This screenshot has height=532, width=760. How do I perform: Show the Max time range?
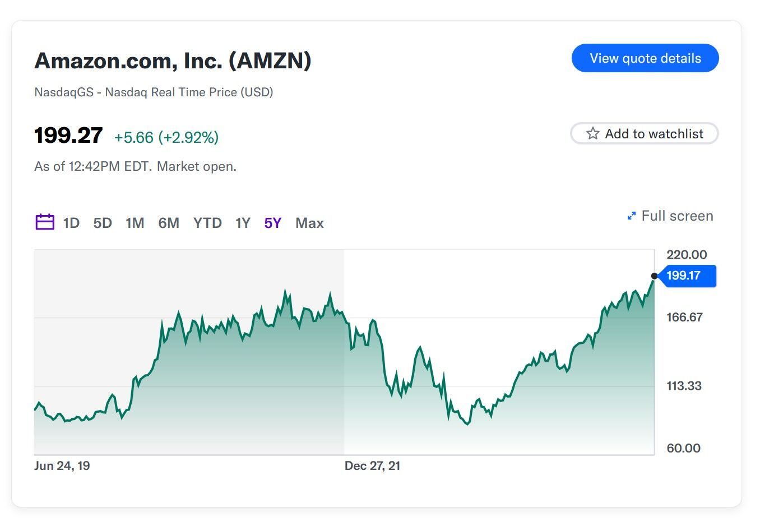click(x=309, y=223)
